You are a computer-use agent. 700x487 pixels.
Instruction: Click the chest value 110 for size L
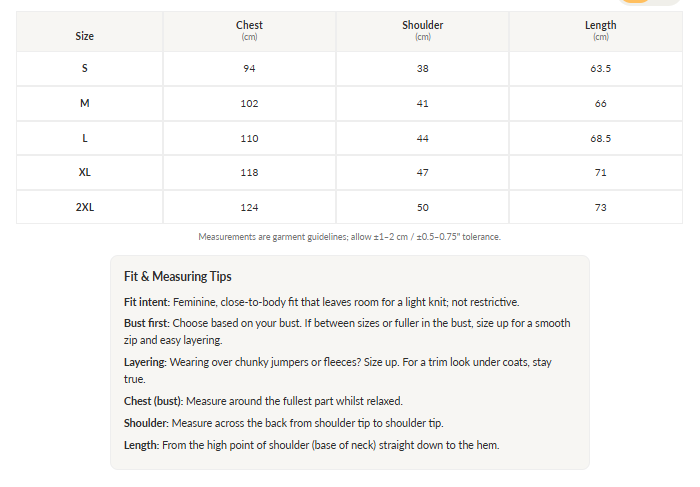tap(249, 138)
